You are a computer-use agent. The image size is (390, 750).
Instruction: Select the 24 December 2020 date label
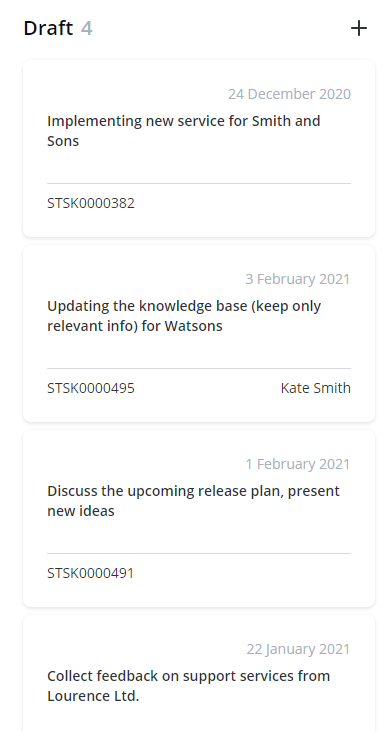[x=289, y=94]
